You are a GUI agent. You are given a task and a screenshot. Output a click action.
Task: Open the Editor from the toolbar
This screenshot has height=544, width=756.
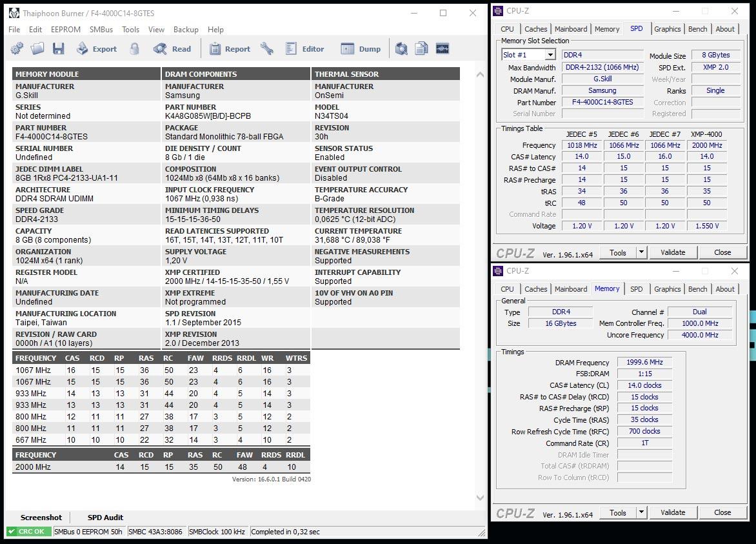304,48
